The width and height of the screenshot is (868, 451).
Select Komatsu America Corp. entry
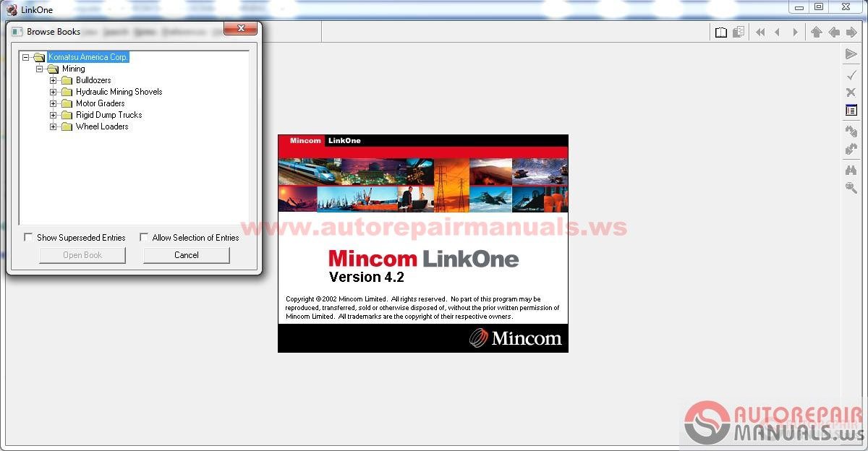click(x=88, y=57)
